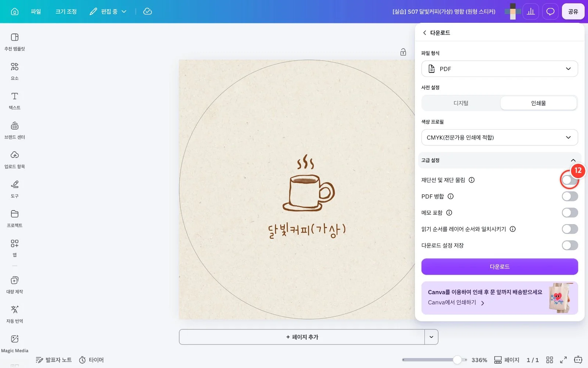
Task: Open the grid view icon
Action: click(549, 360)
